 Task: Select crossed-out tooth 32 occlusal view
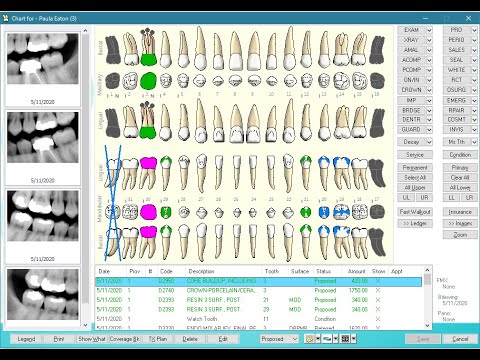point(113,212)
